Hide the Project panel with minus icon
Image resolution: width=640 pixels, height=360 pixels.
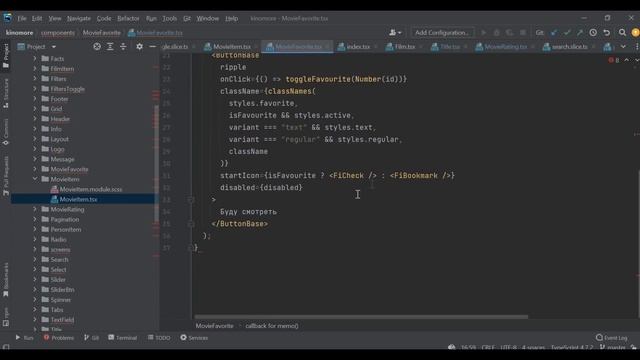pyautogui.click(x=152, y=47)
